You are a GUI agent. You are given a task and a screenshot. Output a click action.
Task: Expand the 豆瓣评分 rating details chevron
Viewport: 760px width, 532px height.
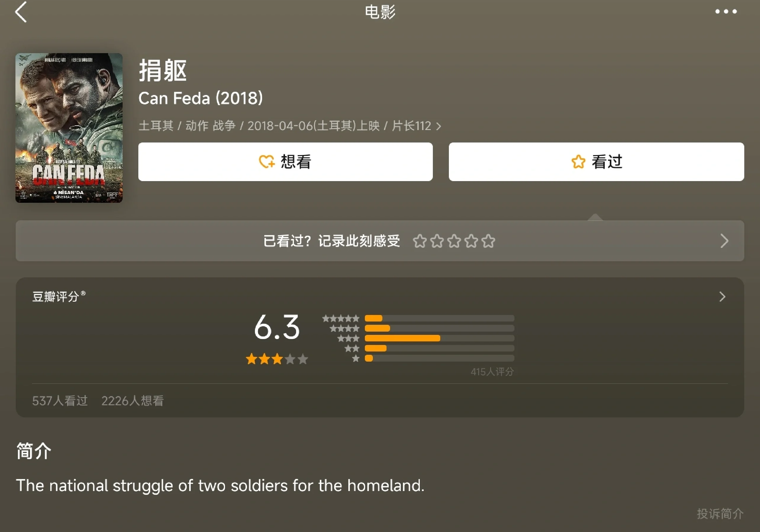[x=722, y=297]
